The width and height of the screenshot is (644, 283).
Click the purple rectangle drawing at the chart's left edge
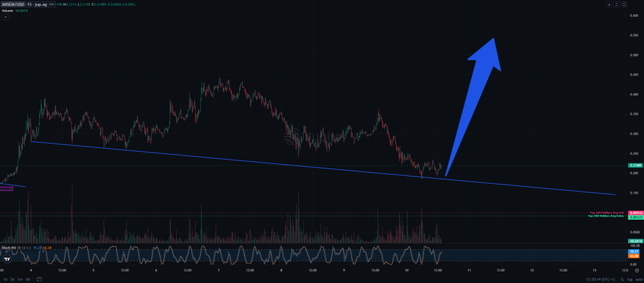pyautogui.click(x=6, y=188)
